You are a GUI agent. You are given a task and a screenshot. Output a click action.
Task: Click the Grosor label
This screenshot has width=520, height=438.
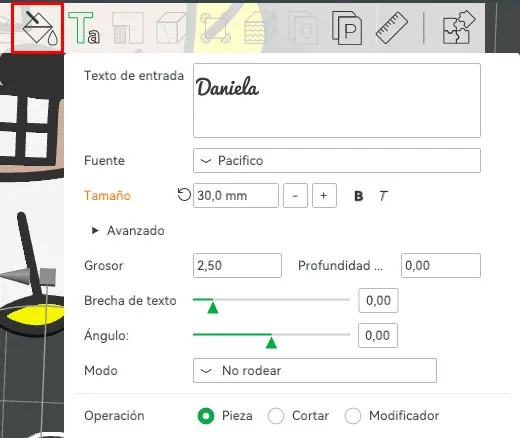tap(104, 266)
